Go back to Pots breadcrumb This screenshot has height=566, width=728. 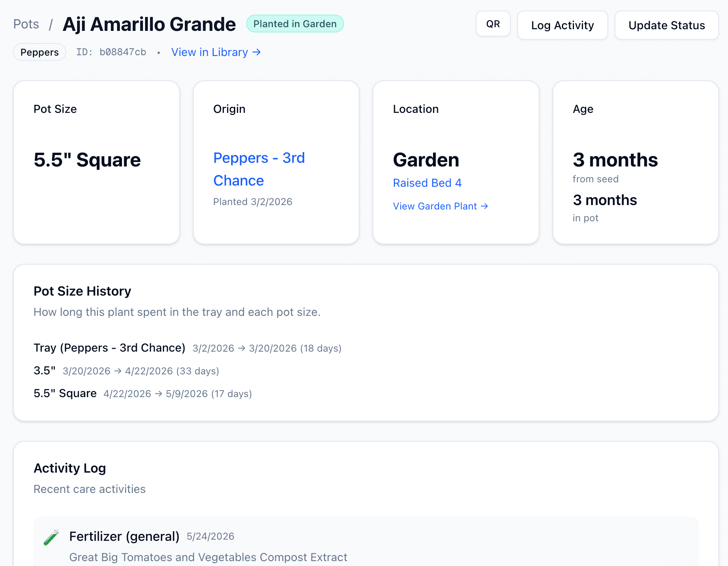pyautogui.click(x=26, y=24)
